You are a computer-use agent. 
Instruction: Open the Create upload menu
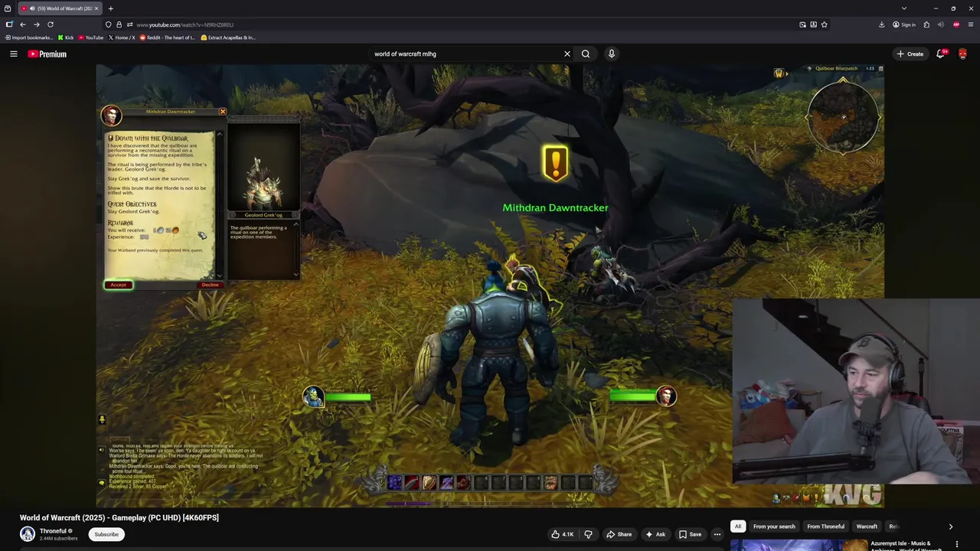(910, 54)
